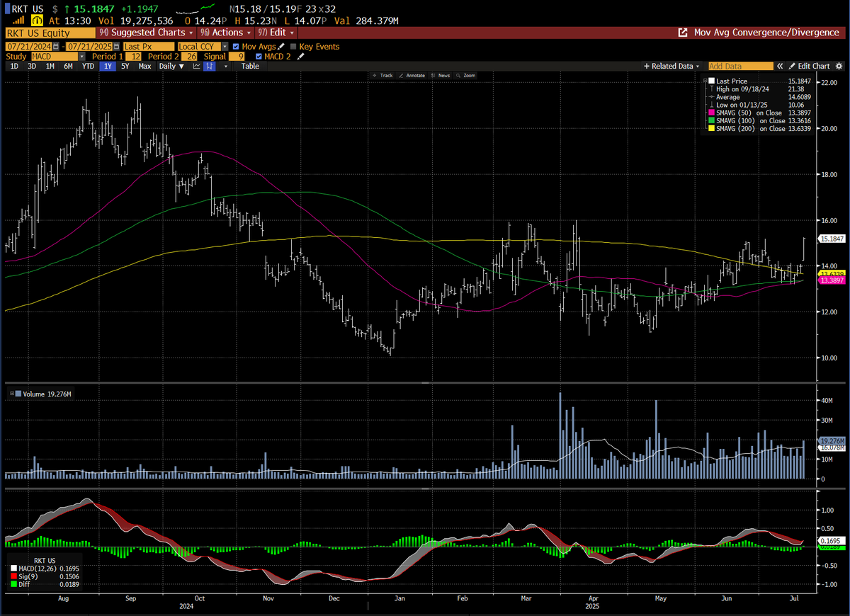Click the Low on 01/13/25 legend row
850x616 pixels.
coord(760,105)
